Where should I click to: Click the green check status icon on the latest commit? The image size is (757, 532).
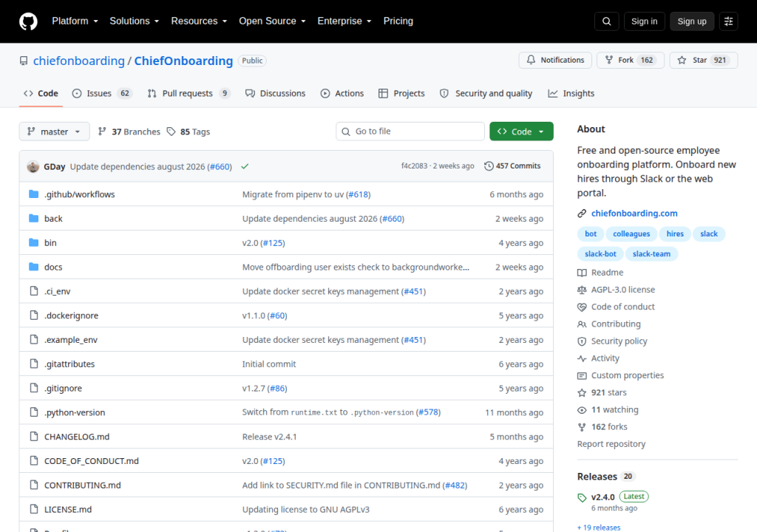[245, 166]
